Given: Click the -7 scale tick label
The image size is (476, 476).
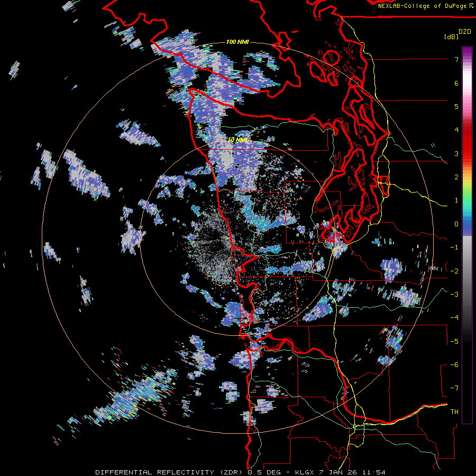Looking at the screenshot, I should [454, 388].
